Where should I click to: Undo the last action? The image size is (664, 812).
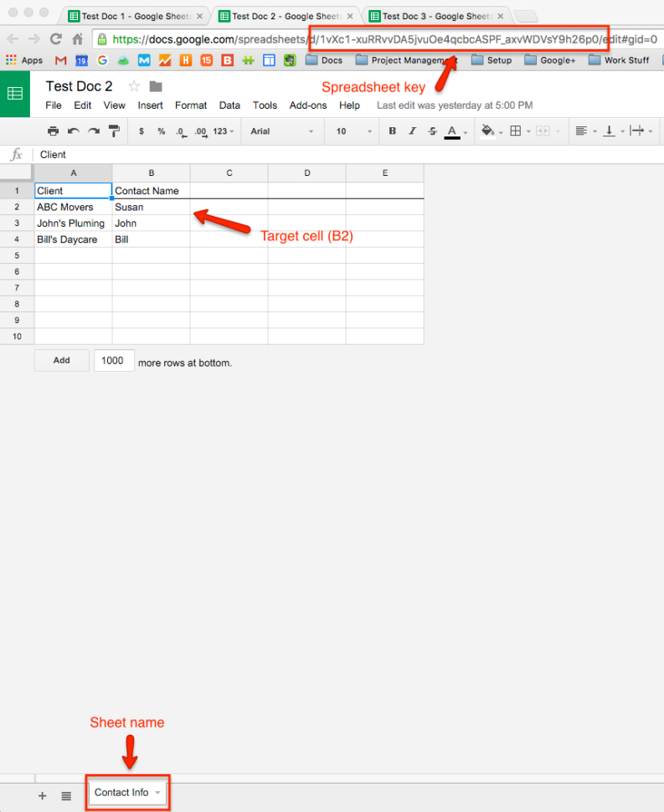click(74, 131)
